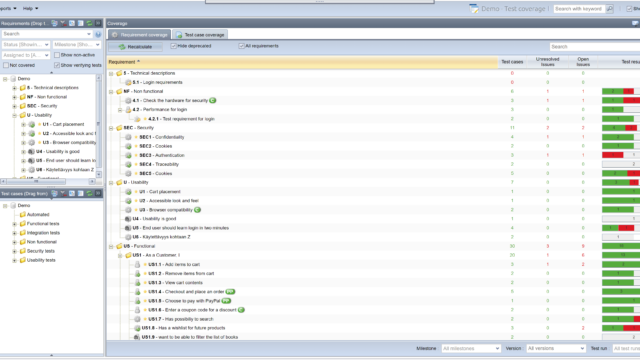Collapse the NF - Non functional row in coverage table
The height and width of the screenshot is (360, 640).
[111, 91]
